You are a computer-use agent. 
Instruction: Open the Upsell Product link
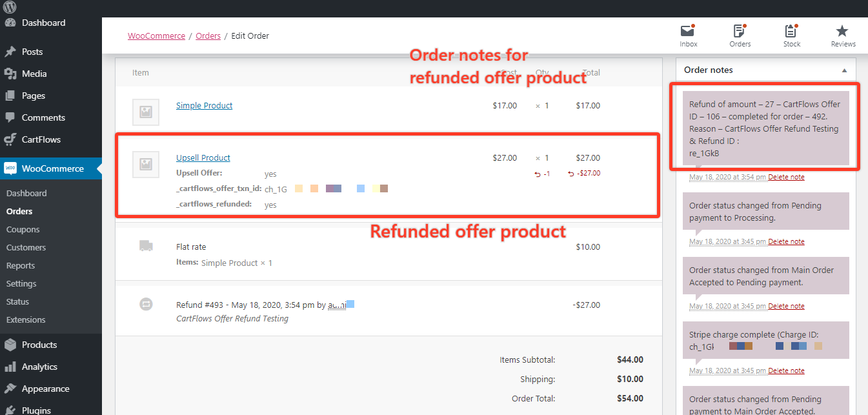[203, 157]
